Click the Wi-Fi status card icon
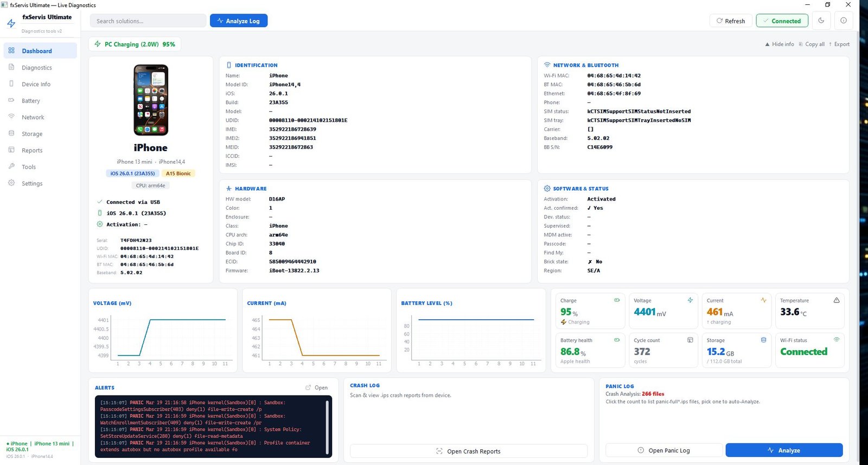This screenshot has width=868, height=465. point(837,340)
